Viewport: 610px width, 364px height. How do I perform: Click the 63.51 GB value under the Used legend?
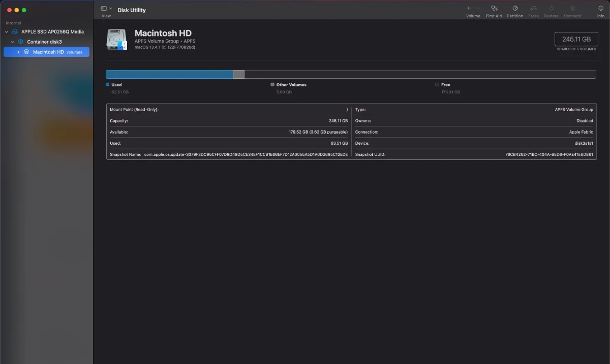pos(120,92)
